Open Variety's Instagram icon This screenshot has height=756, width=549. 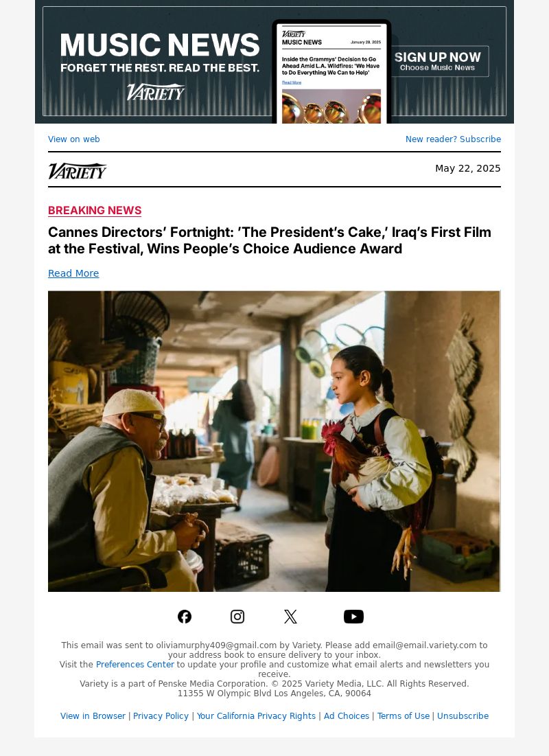[x=237, y=617]
